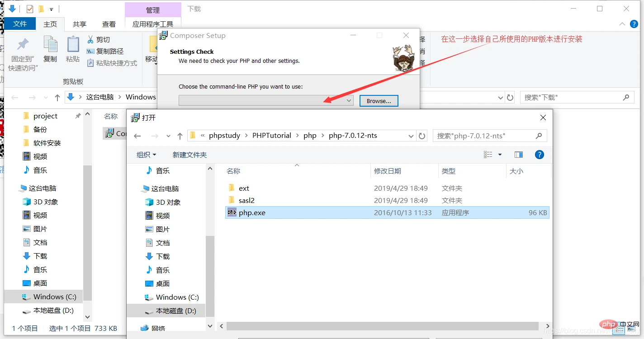Select the php.exe file
644x339 pixels.
tap(252, 212)
